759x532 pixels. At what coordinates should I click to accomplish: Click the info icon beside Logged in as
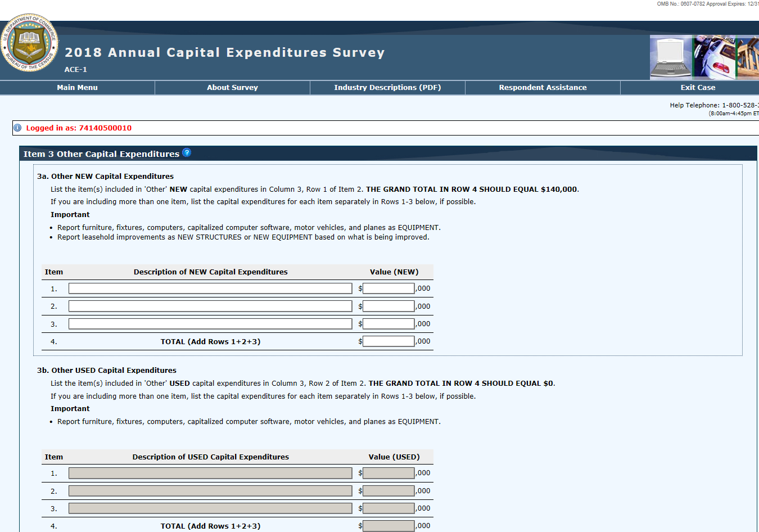click(17, 128)
